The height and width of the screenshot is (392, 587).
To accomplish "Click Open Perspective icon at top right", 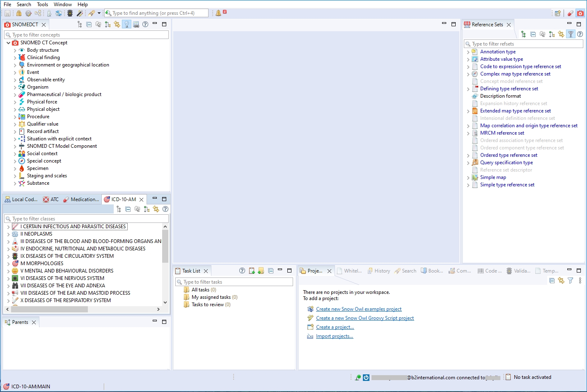I will point(557,13).
